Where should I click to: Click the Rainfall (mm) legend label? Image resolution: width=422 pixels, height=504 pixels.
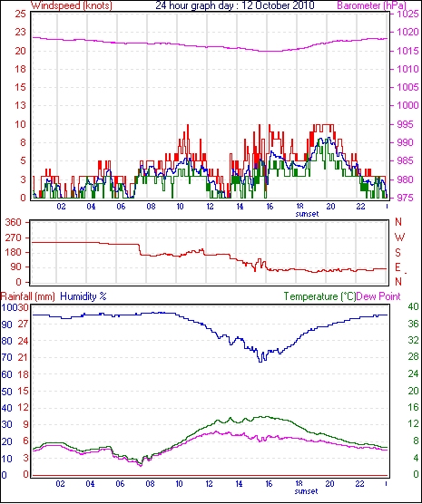click(x=28, y=296)
